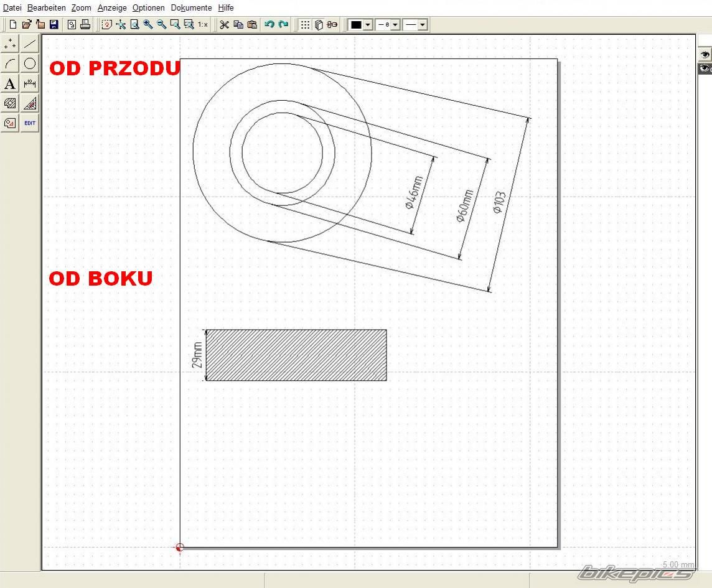This screenshot has width=712, height=588.
Task: Toggle visibility of the second highlighted layer eye
Action: pyautogui.click(x=705, y=68)
